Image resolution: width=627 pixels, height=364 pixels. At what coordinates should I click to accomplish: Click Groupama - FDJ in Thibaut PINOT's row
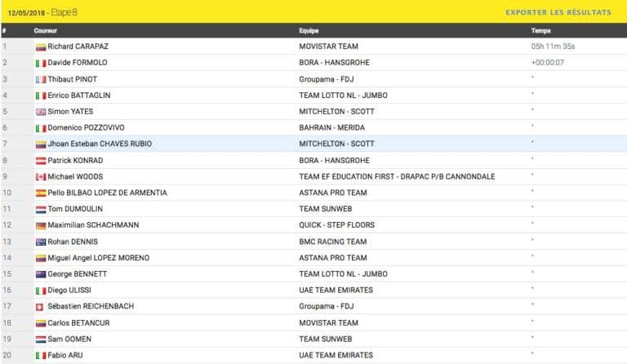point(327,79)
